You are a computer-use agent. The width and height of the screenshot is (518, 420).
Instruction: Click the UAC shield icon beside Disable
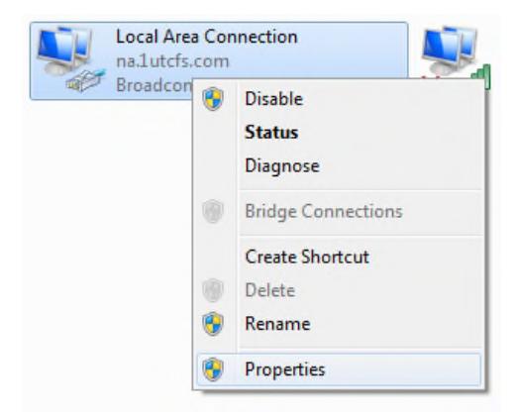(213, 99)
